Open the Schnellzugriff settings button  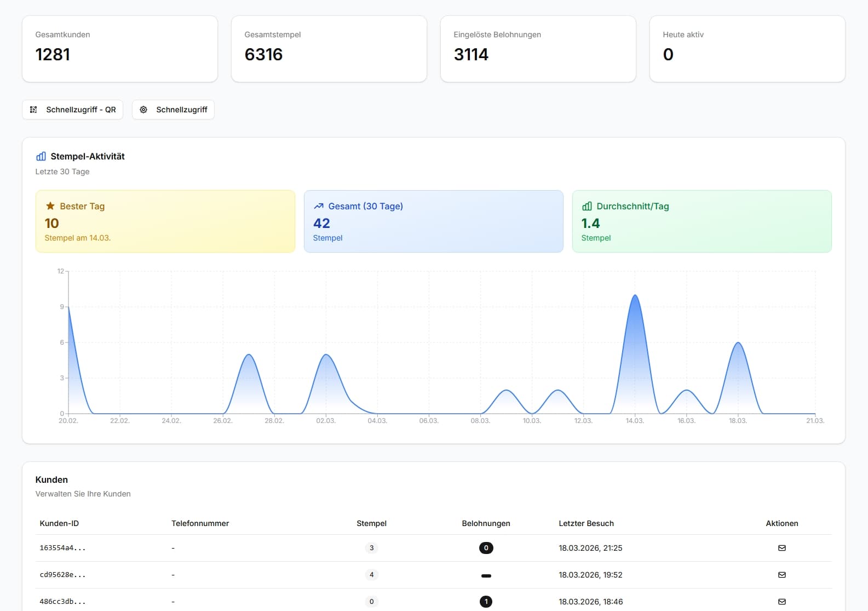coord(173,110)
